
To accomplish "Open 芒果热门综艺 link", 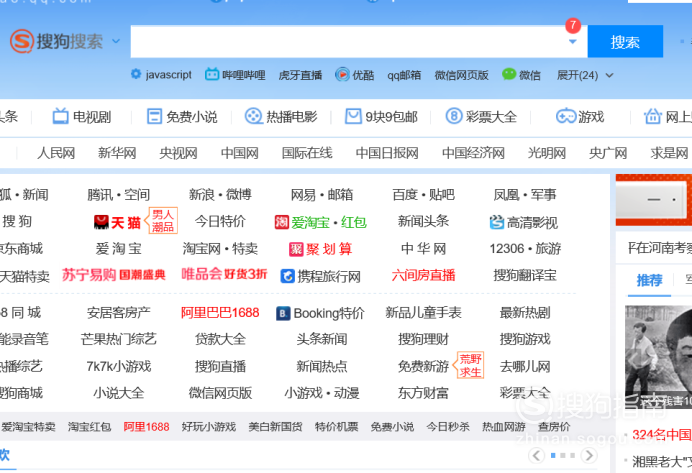I will tap(119, 339).
